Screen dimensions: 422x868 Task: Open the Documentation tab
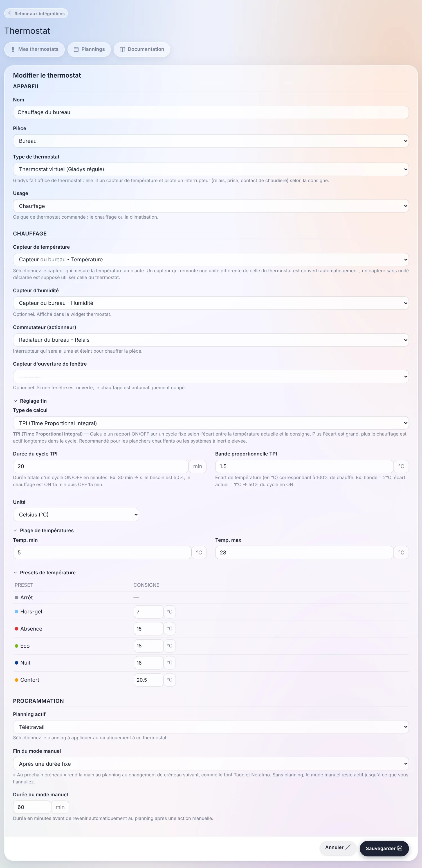click(142, 49)
